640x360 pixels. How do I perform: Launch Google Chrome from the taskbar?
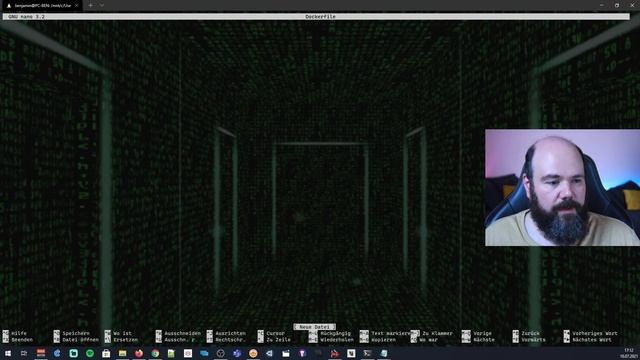(x=155, y=353)
